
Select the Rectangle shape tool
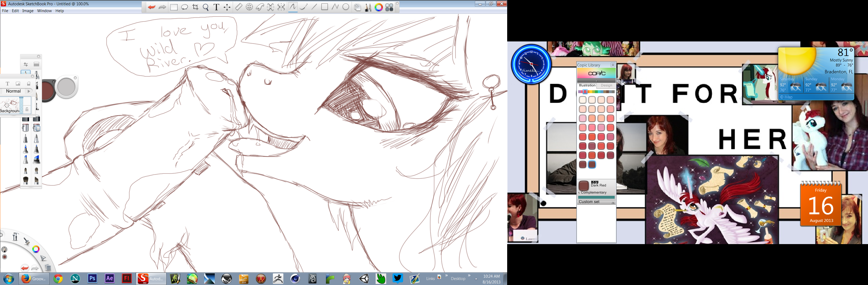pyautogui.click(x=324, y=7)
